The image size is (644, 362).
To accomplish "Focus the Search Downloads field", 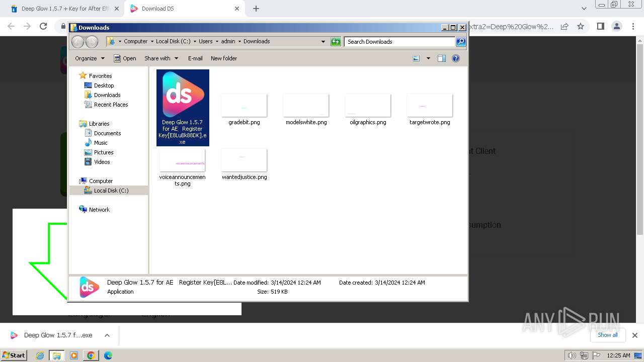I will point(400,42).
